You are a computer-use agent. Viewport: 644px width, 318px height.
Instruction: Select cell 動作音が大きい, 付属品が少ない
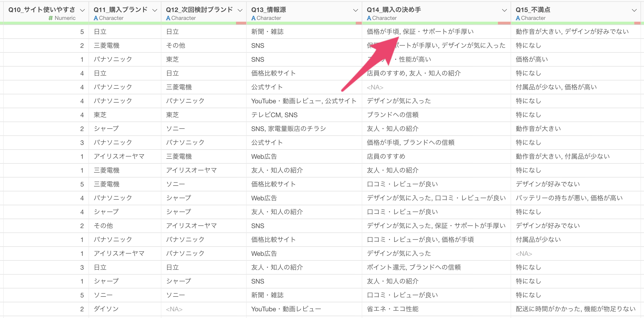click(x=576, y=156)
